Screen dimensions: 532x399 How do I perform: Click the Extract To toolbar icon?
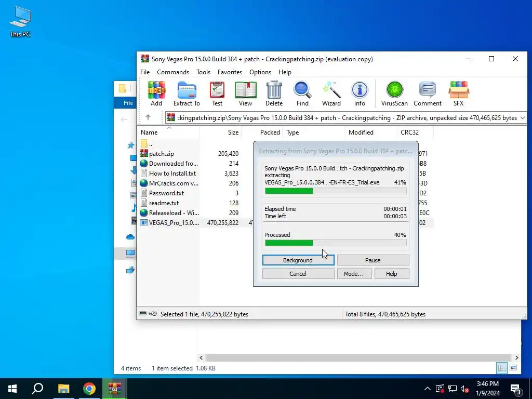(x=187, y=94)
